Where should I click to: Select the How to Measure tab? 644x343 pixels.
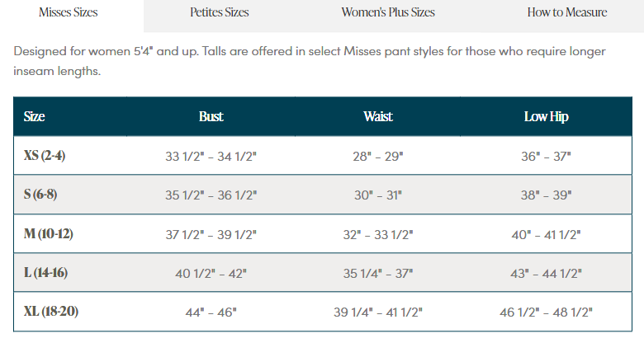(x=566, y=12)
